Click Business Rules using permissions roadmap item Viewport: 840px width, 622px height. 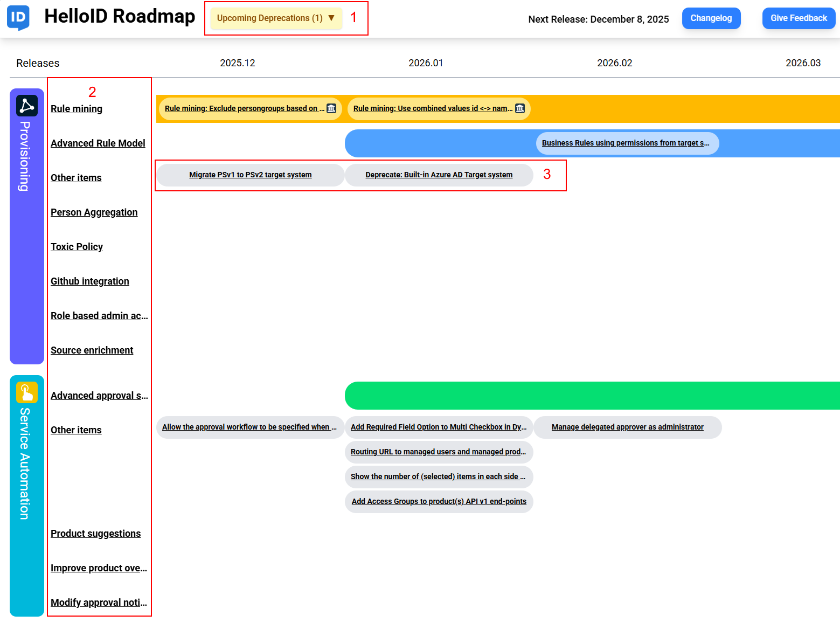point(627,143)
